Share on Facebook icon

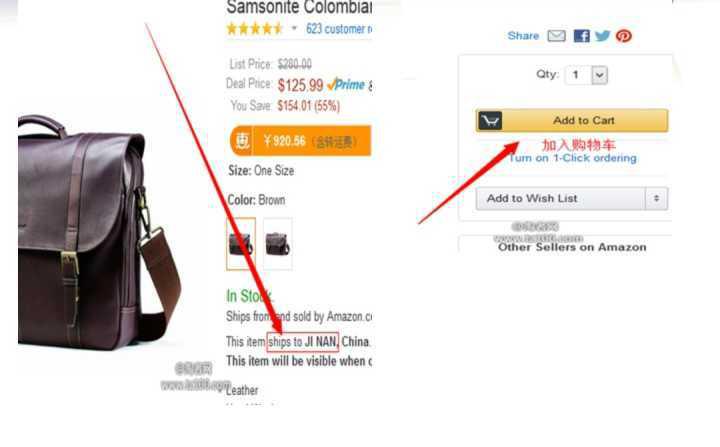coord(582,36)
